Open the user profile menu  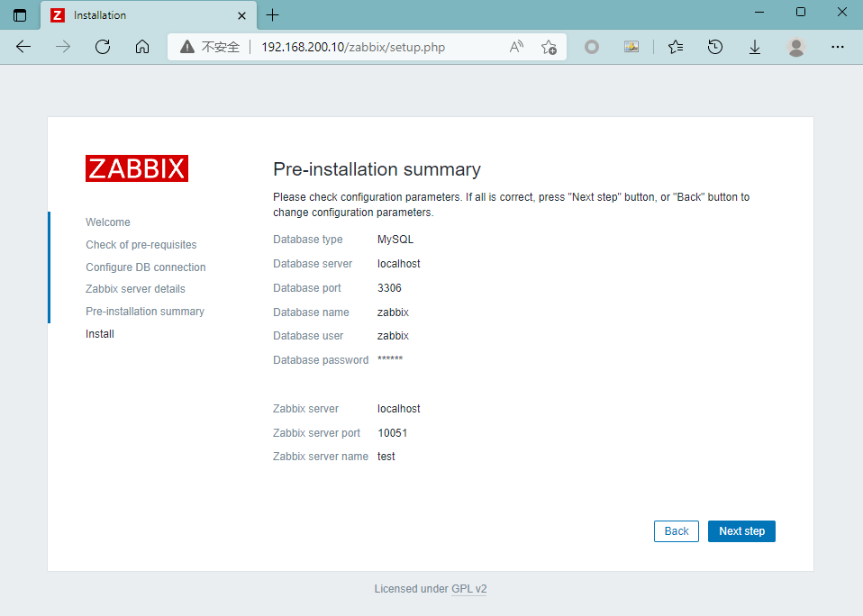795,47
